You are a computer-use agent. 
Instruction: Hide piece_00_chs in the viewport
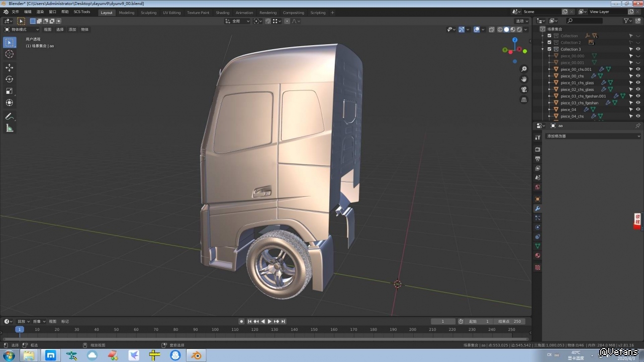click(638, 76)
